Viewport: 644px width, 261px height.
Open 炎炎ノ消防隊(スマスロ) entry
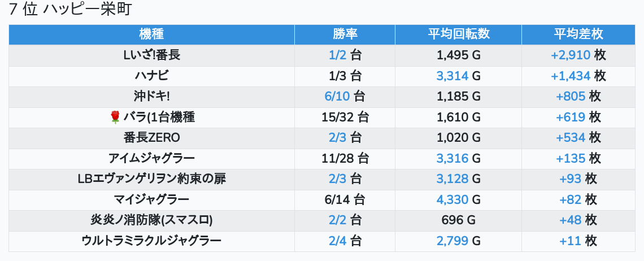click(151, 220)
